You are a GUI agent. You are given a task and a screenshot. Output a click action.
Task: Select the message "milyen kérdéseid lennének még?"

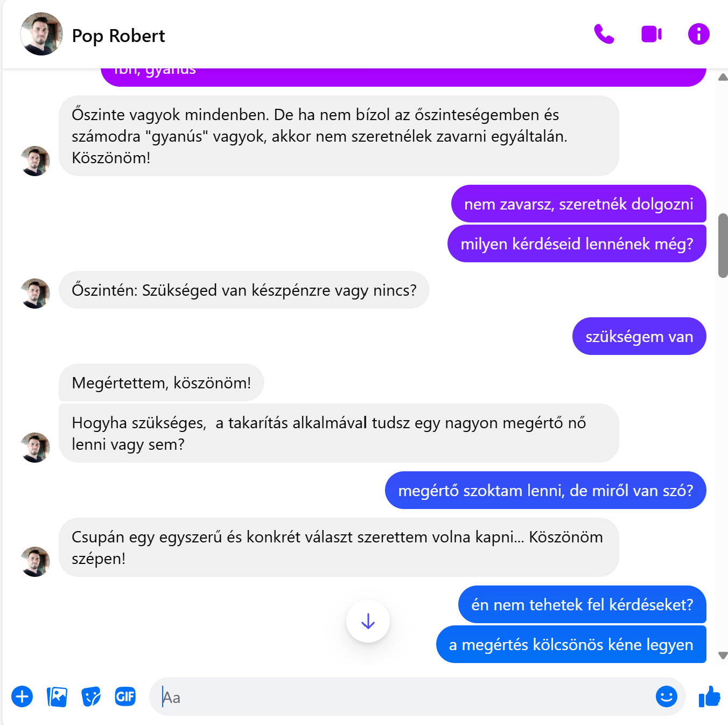(577, 243)
